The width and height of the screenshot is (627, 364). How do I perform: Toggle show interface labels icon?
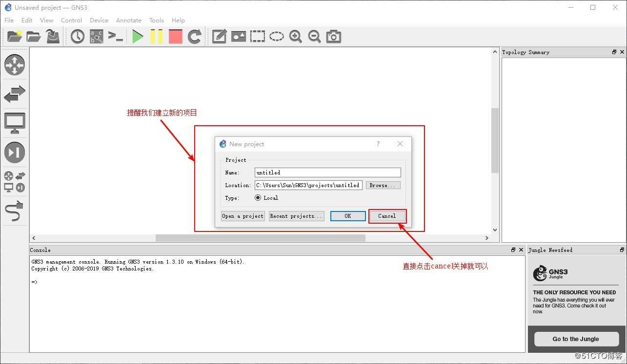(97, 37)
